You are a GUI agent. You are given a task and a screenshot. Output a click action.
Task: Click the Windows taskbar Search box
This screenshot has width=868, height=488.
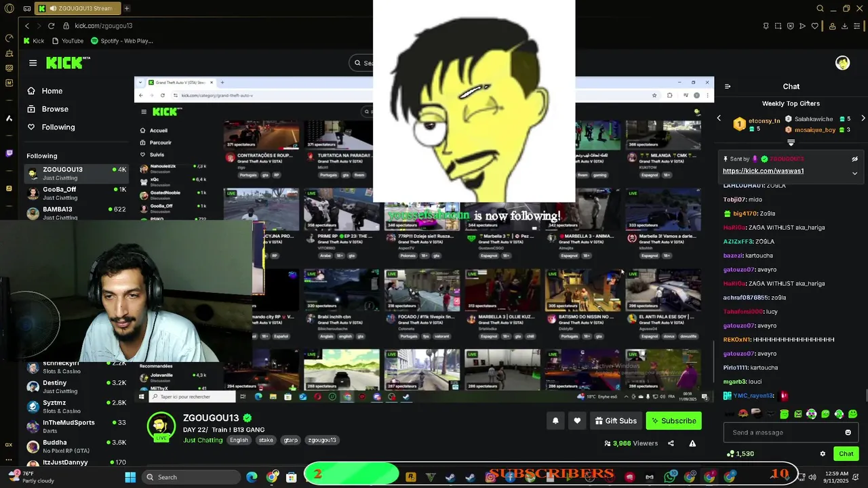[191, 477]
